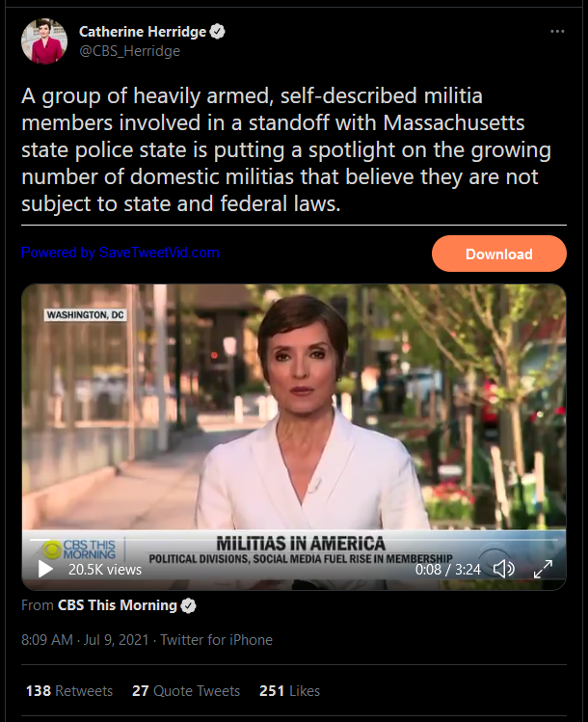588x722 pixels.
Task: Click the Download button
Action: (x=499, y=254)
